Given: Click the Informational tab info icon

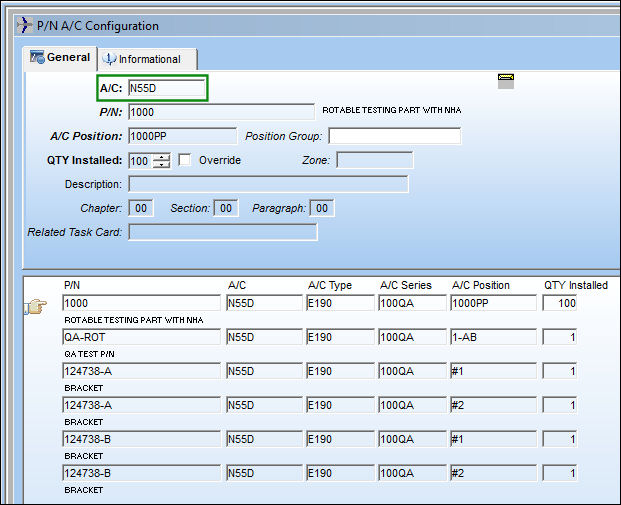Looking at the screenshot, I should (x=109, y=59).
